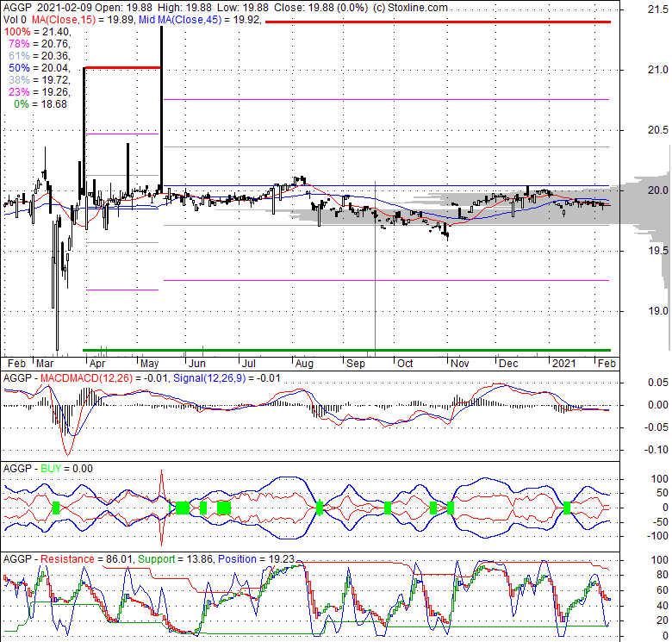Image resolution: width=672 pixels, height=642 pixels.
Task: Click the '23% = 19.26' level label
Action: (x=39, y=91)
